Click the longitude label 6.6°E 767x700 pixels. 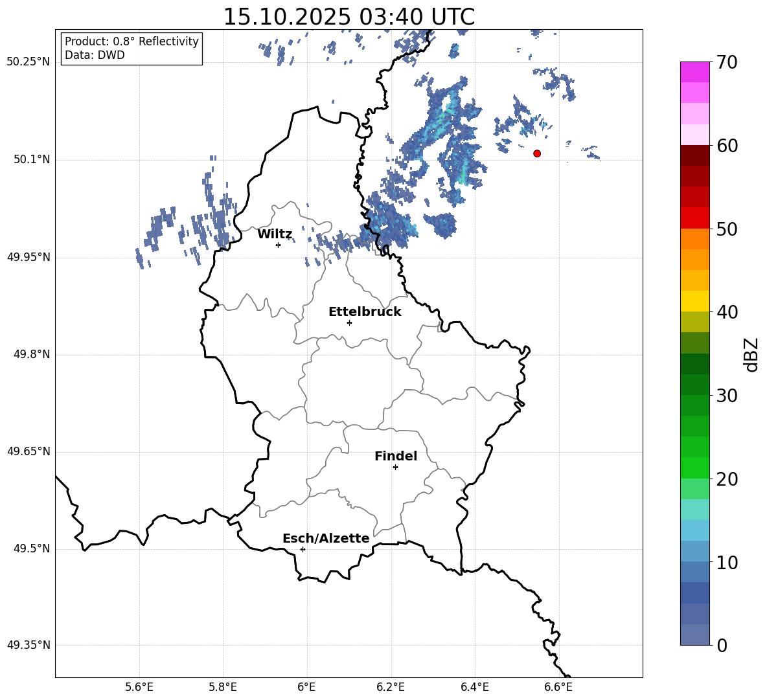pos(558,688)
